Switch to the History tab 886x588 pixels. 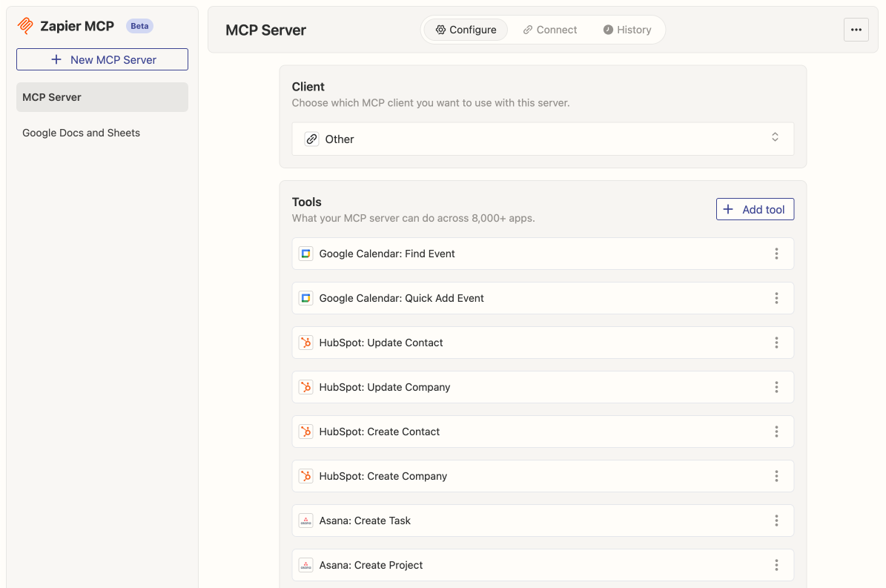click(x=627, y=30)
